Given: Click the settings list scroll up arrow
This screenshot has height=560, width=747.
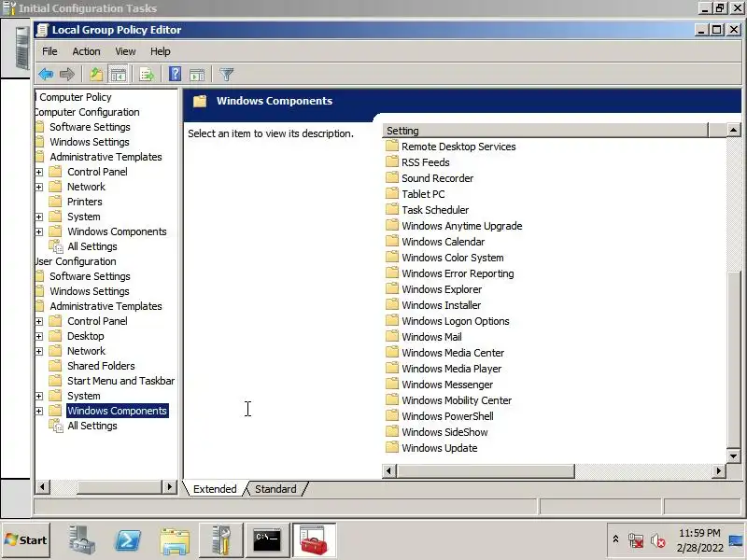Looking at the screenshot, I should pos(734,130).
